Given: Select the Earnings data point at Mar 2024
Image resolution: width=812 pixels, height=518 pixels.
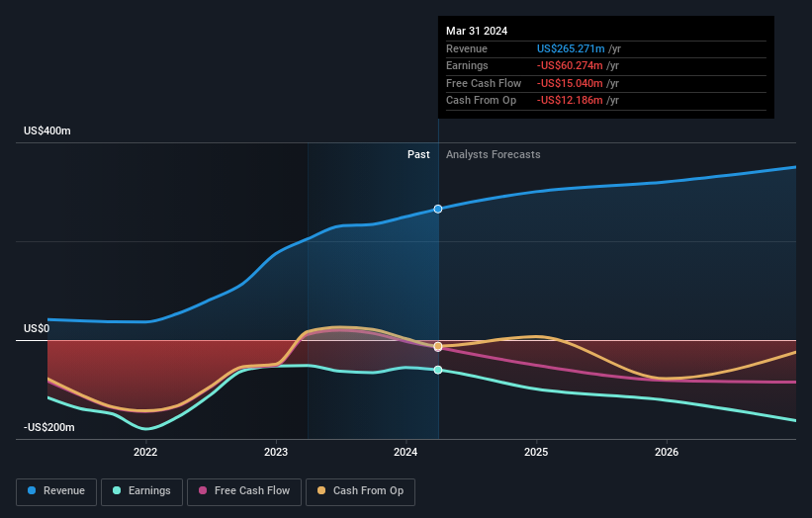Looking at the screenshot, I should [438, 370].
